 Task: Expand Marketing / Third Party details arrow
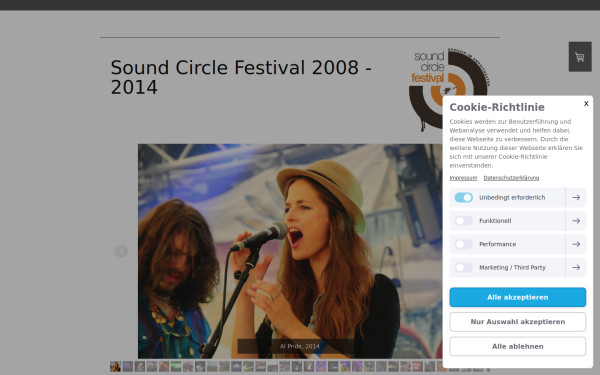[x=576, y=267]
